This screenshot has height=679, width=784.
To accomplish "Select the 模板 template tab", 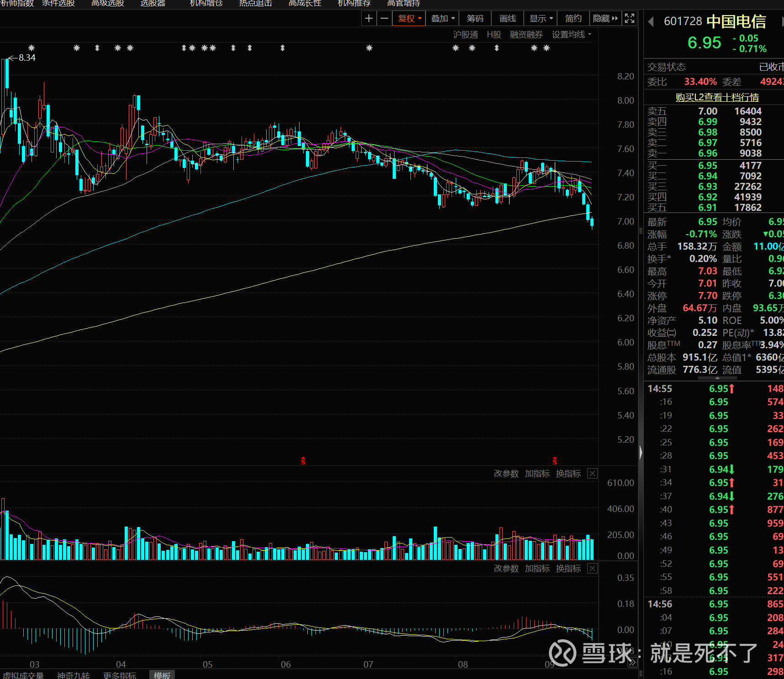I will pos(162,675).
